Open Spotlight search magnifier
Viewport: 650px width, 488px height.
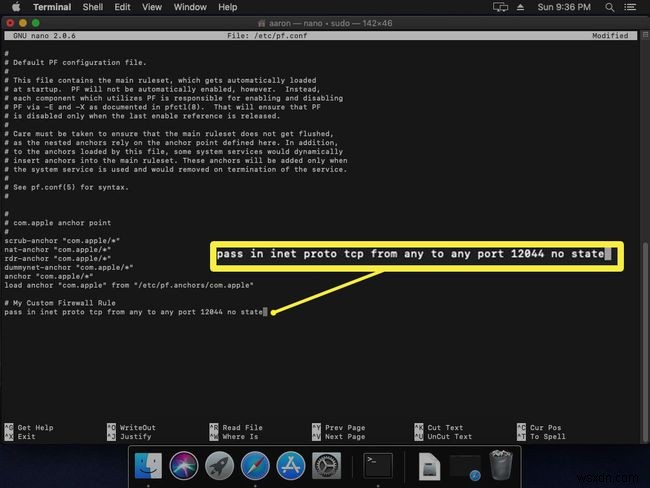click(609, 7)
